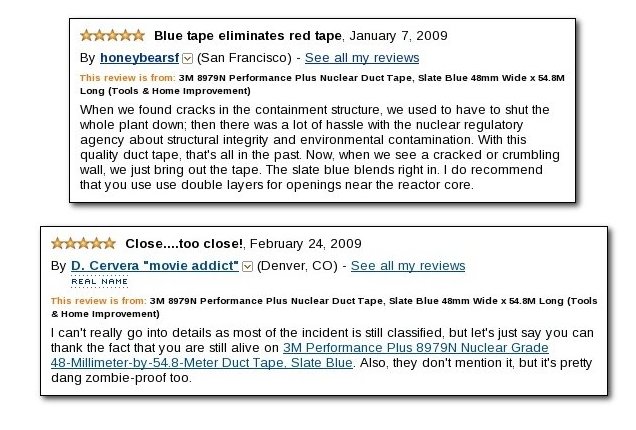
Task: Click the first star of the January 7 review
Action: pyautogui.click(x=86, y=36)
